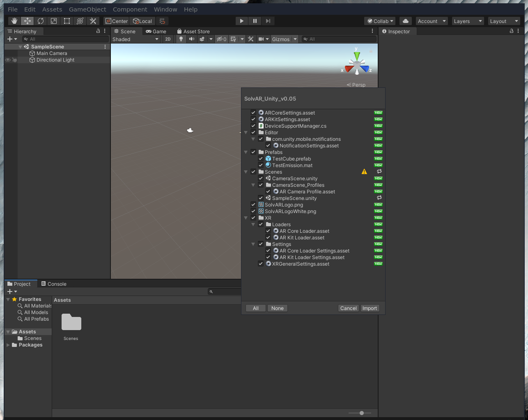Click the component tools wrench icon in Scene bar

[251, 39]
